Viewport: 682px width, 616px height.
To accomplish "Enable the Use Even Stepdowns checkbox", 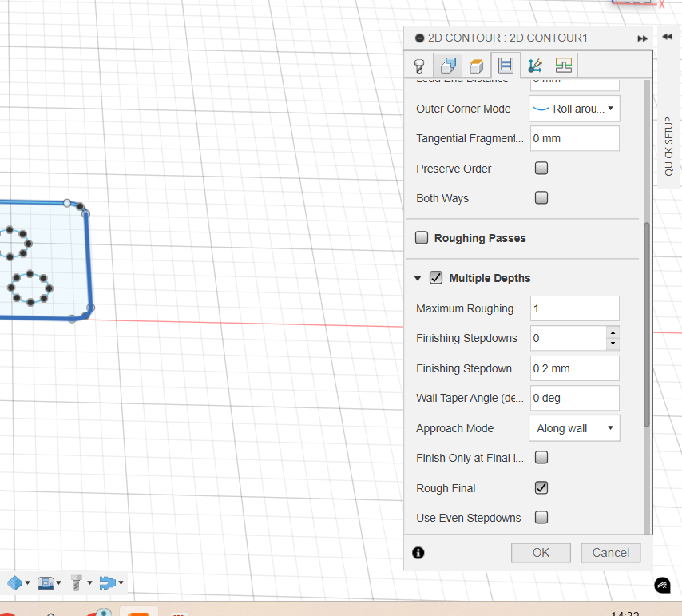I will coord(541,517).
